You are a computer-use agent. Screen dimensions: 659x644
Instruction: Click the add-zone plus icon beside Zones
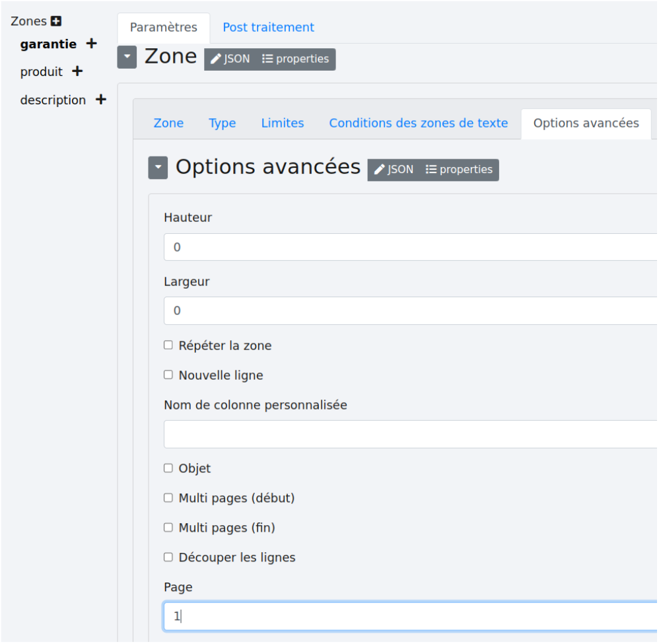coord(56,21)
